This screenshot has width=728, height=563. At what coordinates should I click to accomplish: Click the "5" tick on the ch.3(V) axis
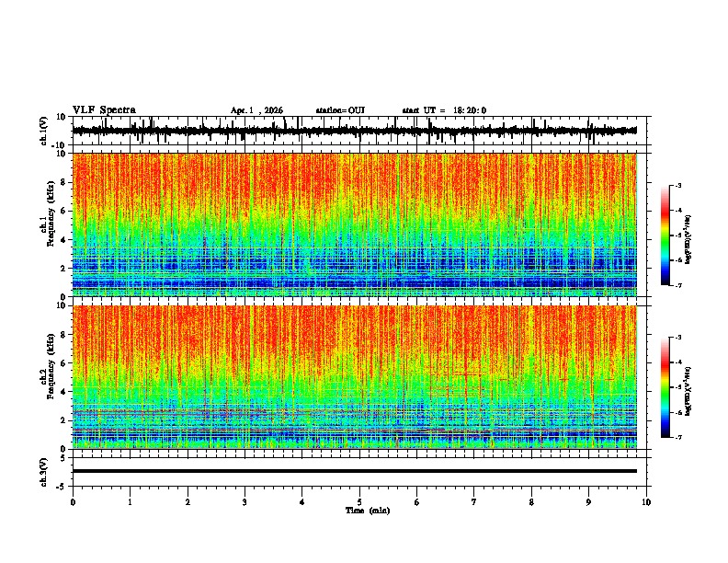[x=63, y=458]
